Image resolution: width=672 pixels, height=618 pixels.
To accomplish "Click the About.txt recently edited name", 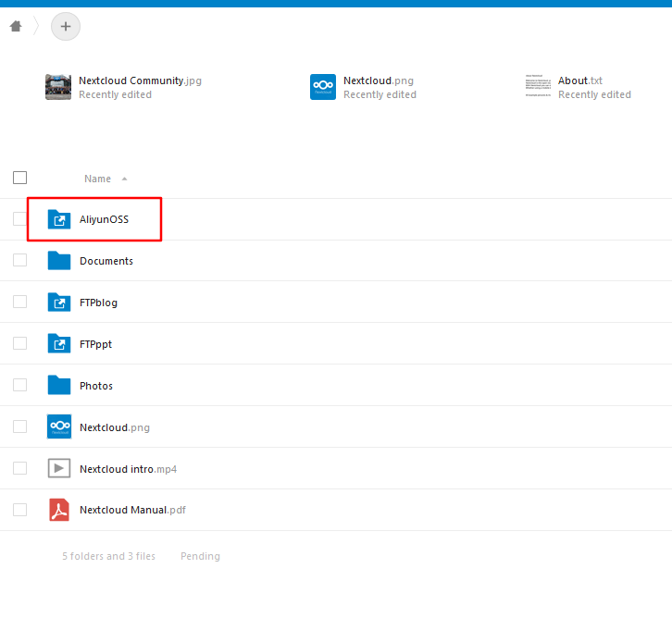I will click(x=579, y=80).
